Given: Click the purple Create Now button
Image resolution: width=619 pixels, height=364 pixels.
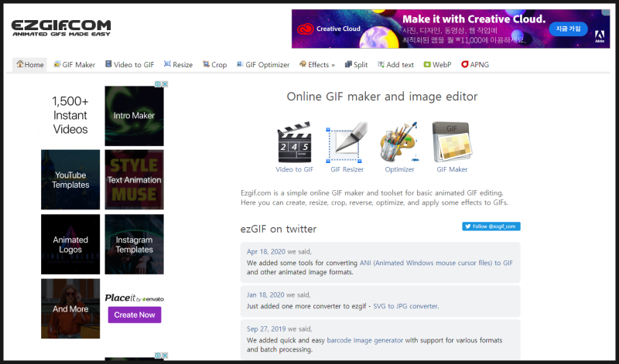Looking at the screenshot, I should click(135, 315).
